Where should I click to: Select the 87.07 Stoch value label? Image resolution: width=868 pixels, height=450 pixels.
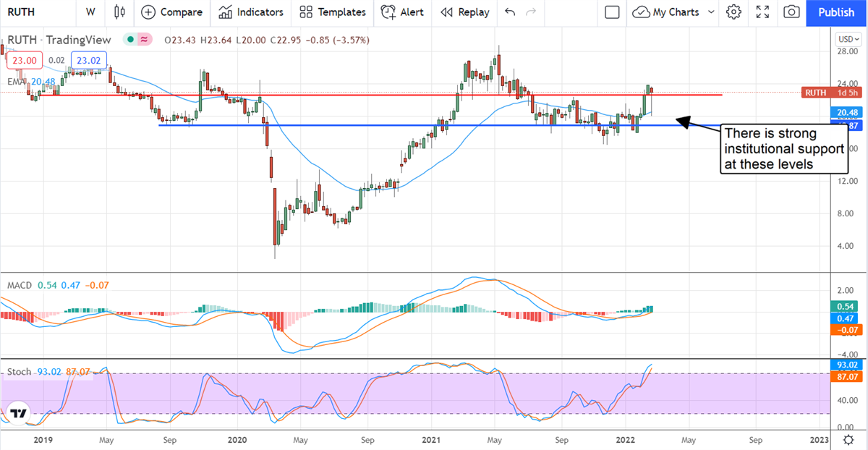point(848,376)
